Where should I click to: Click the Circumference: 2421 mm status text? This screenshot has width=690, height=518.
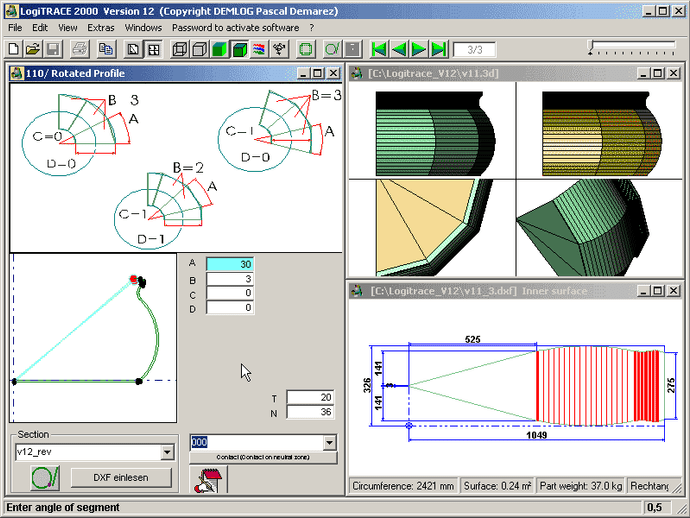pos(403,486)
